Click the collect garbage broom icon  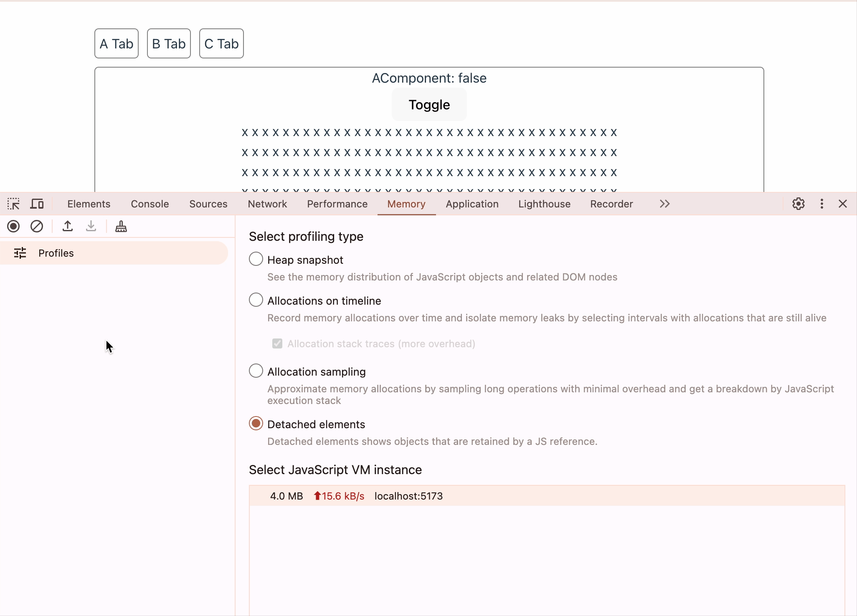(x=121, y=227)
